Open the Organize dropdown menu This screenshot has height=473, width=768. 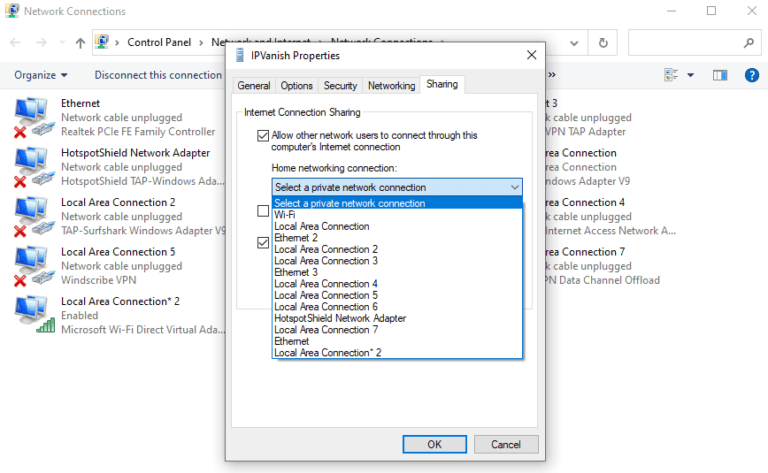pos(41,75)
